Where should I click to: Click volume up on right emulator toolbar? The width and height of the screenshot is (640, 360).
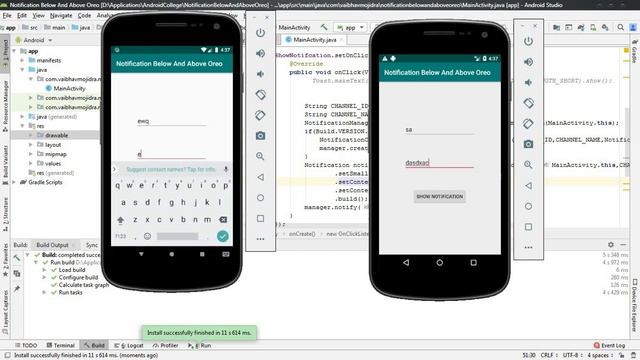click(528, 62)
